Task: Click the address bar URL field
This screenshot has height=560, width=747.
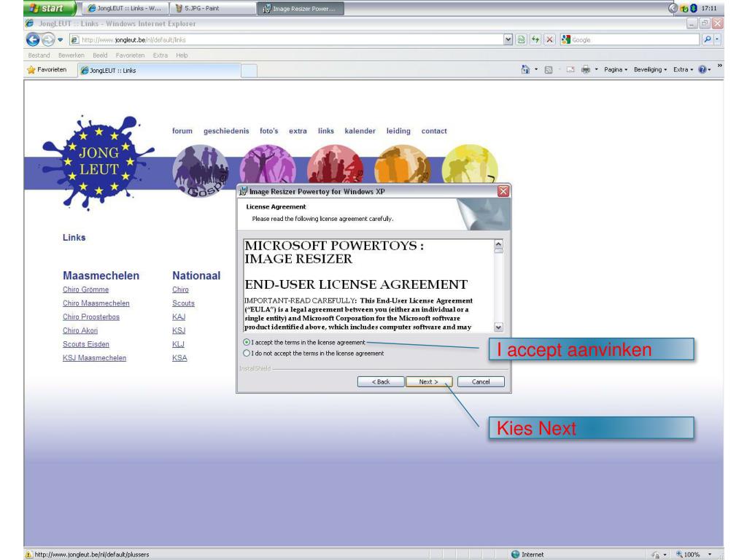Action: [286, 39]
